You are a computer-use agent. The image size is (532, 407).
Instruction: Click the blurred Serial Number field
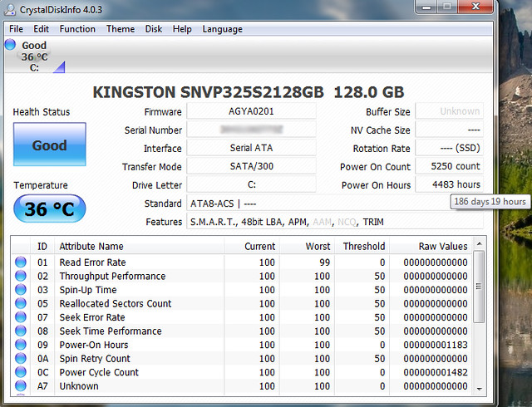point(251,130)
